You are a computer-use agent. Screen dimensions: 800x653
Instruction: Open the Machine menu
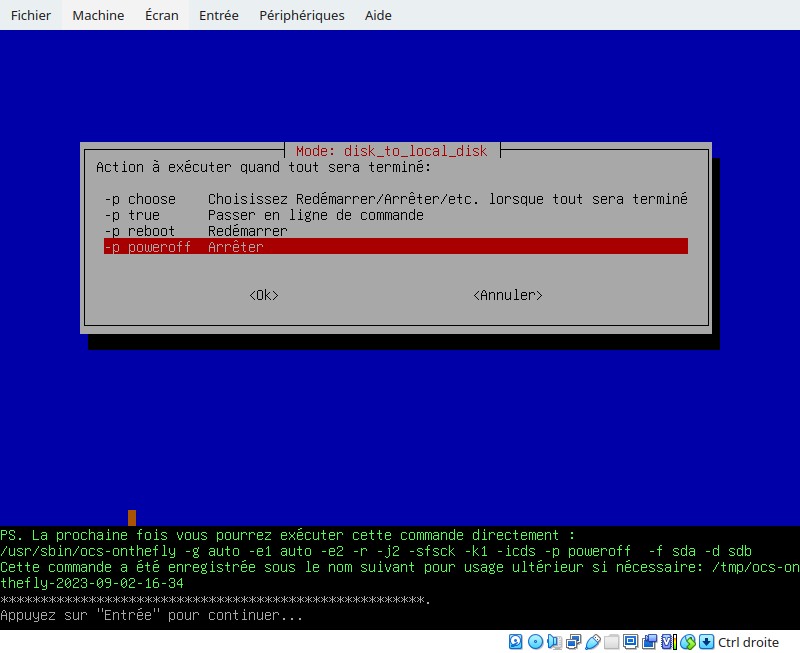(98, 15)
